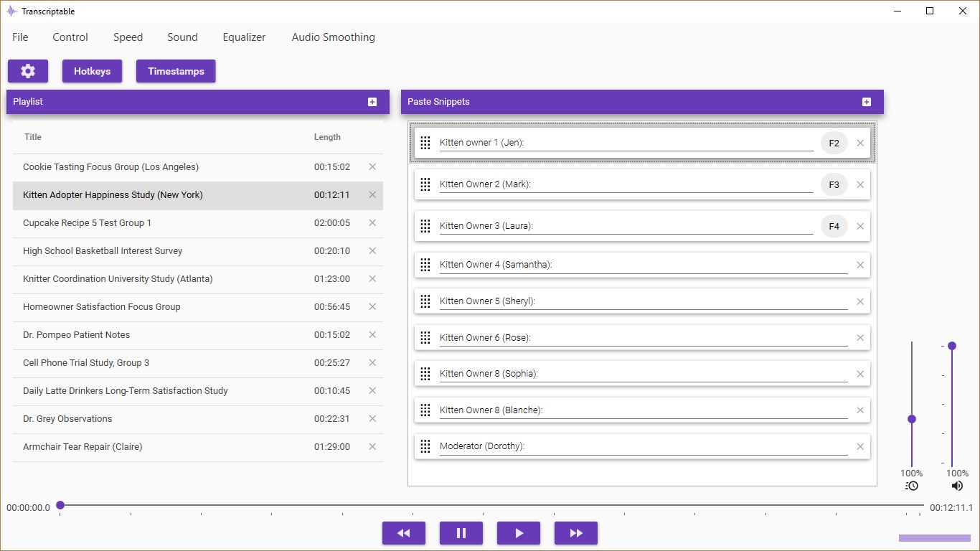Click the drag handle on Kitten Owner 2 snippet

point(425,184)
